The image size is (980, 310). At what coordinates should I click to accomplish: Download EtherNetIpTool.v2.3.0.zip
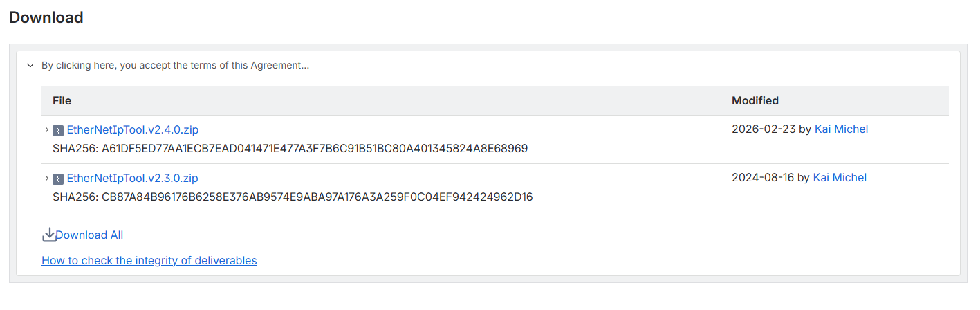[133, 178]
